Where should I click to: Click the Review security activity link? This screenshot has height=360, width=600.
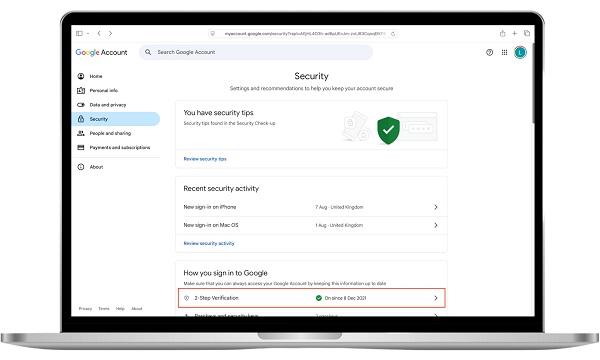pos(209,243)
